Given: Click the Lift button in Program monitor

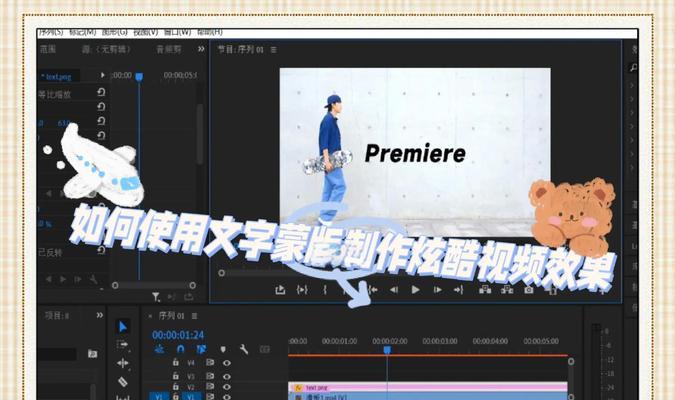Looking at the screenshot, I should pyautogui.click(x=485, y=290).
